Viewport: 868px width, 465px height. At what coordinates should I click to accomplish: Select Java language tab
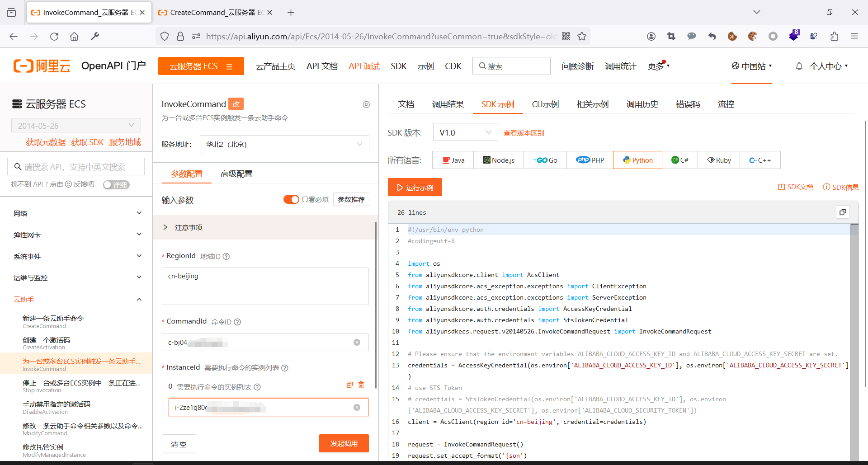click(453, 160)
